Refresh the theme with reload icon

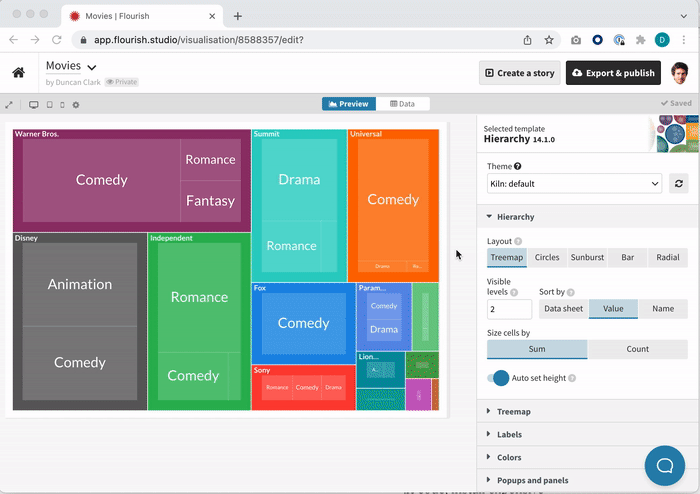679,183
